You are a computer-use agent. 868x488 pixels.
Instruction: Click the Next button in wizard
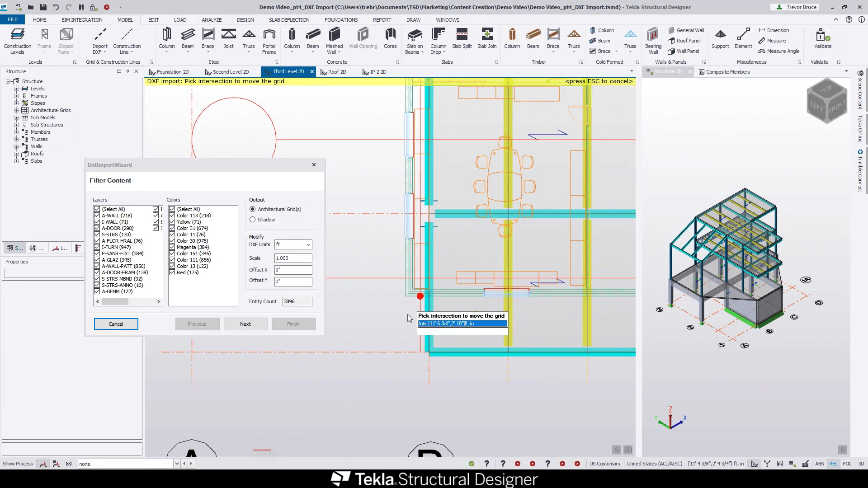(x=245, y=324)
